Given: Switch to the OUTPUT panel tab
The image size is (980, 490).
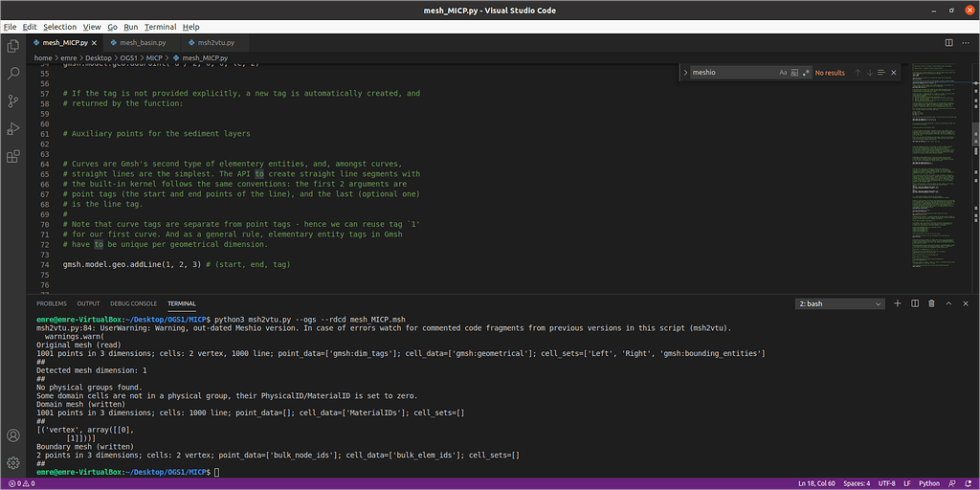Looking at the screenshot, I should (x=88, y=303).
